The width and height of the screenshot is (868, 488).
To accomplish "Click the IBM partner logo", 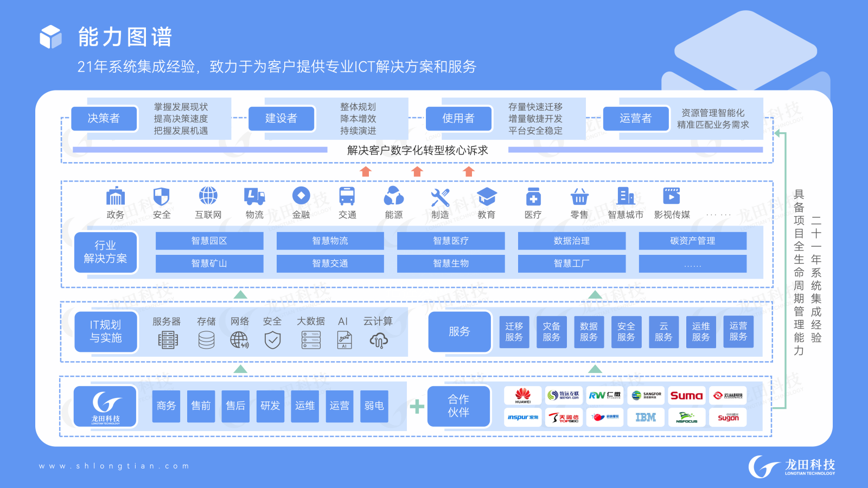I will tap(645, 418).
